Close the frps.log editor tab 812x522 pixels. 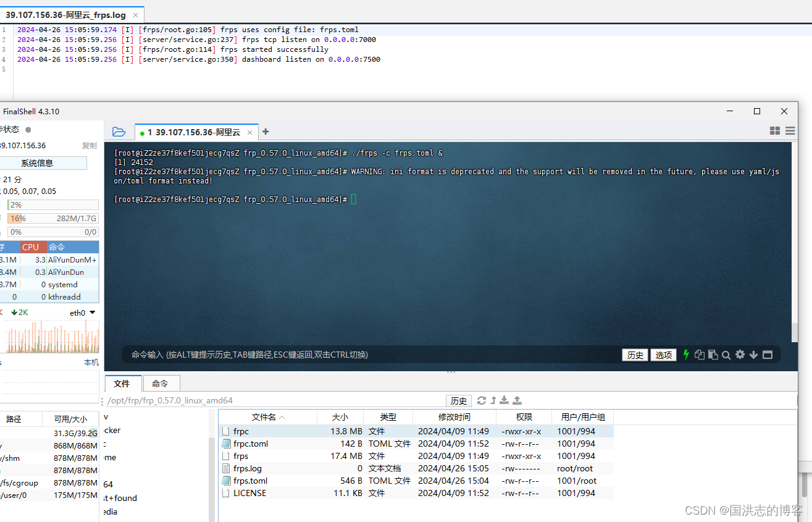[135, 15]
